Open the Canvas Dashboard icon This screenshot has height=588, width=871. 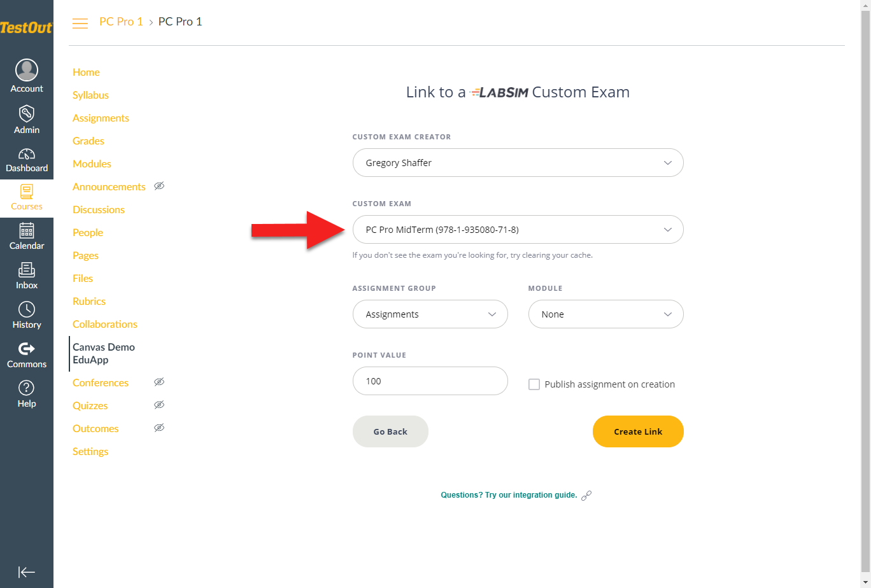[27, 156]
